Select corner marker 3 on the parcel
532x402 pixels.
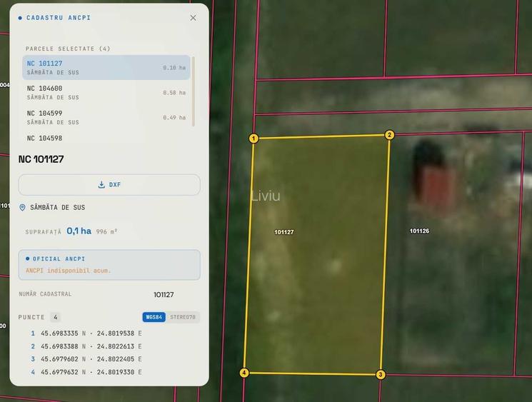click(381, 375)
